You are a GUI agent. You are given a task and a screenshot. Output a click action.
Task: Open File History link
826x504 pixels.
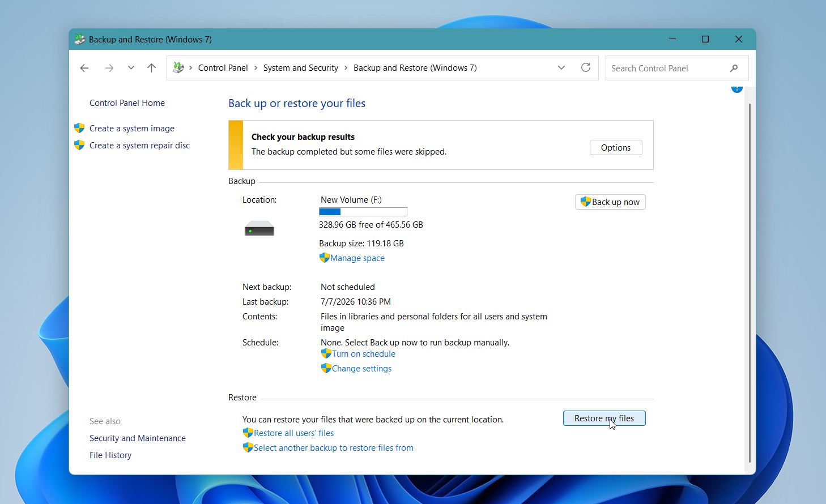[x=110, y=455]
